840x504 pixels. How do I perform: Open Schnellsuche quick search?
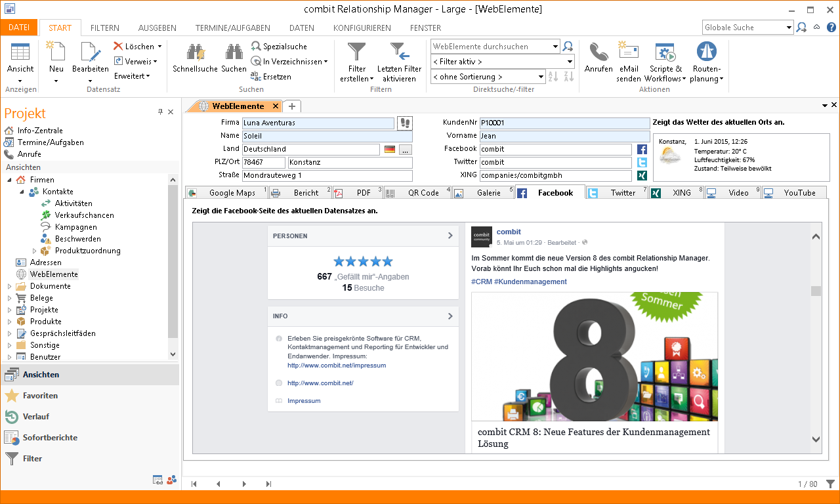(195, 58)
